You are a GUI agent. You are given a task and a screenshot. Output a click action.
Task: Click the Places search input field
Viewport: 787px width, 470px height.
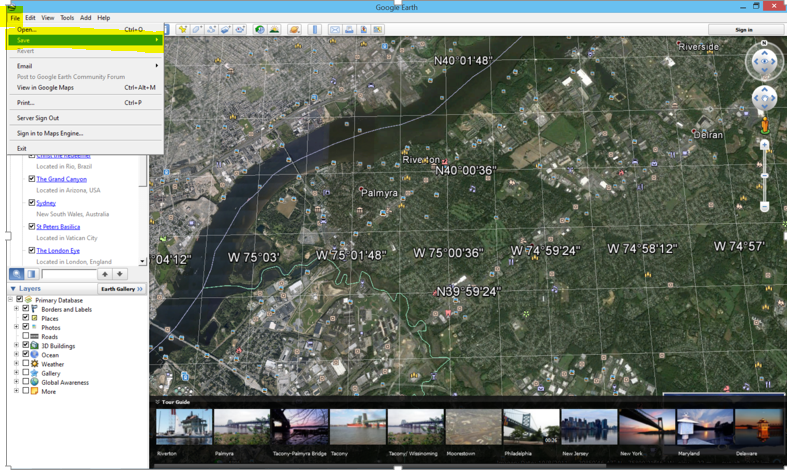pos(69,274)
